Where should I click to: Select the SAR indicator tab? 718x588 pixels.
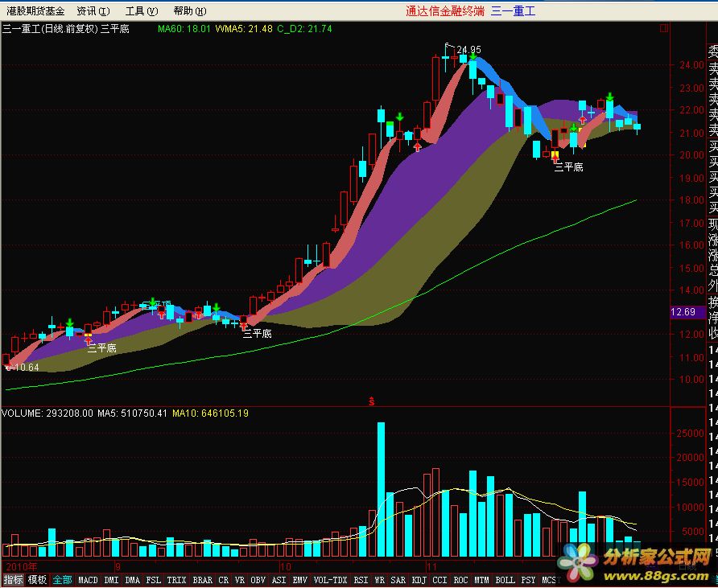(398, 580)
